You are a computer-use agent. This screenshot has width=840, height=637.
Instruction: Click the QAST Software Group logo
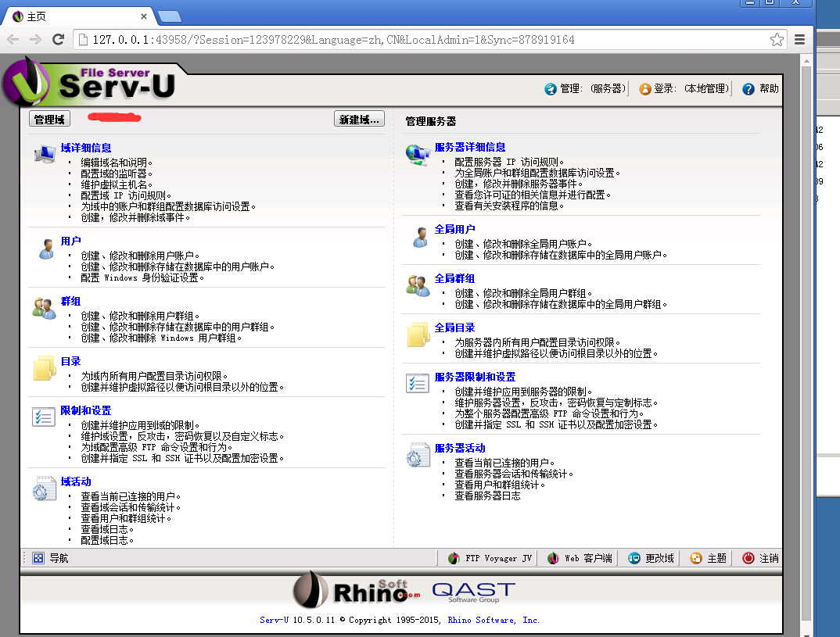click(x=473, y=592)
